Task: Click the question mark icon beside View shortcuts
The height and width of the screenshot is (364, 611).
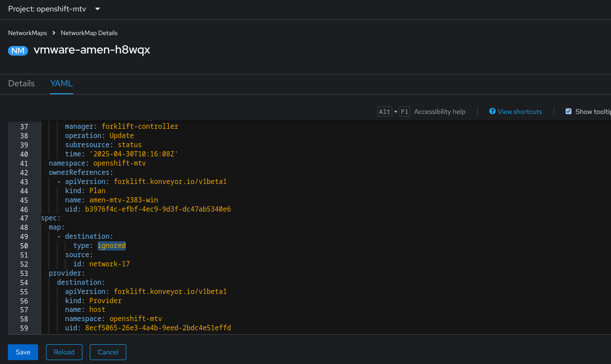Action: click(x=492, y=112)
